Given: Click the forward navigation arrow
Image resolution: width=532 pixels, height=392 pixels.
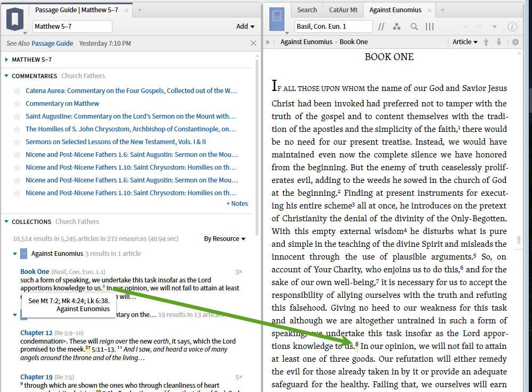Looking at the screenshot, I should (479, 27).
